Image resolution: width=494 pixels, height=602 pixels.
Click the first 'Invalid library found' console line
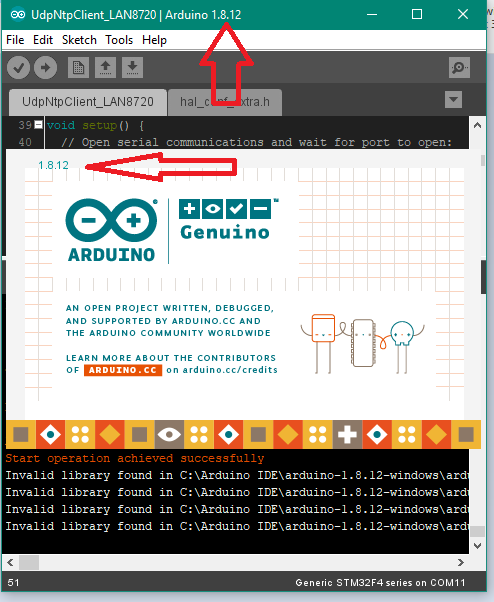[236, 475]
